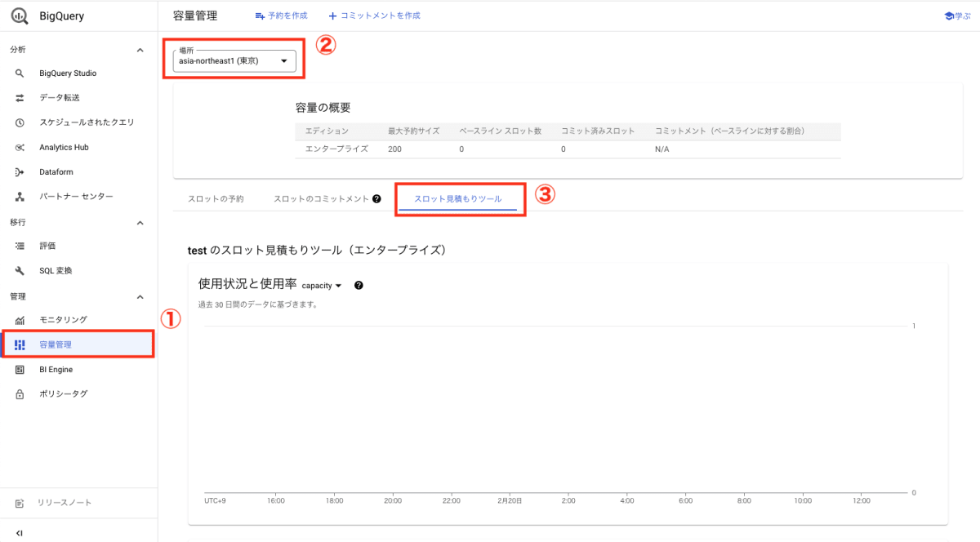Click the 最大予約サイズ value 200
The image size is (980, 542).
(395, 149)
